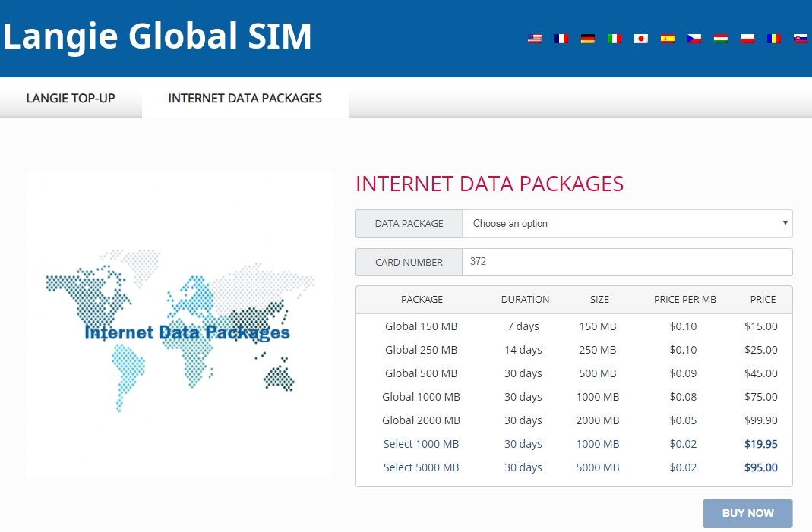Image resolution: width=812 pixels, height=532 pixels.
Task: Switch language using the Italian flag
Action: pos(615,39)
